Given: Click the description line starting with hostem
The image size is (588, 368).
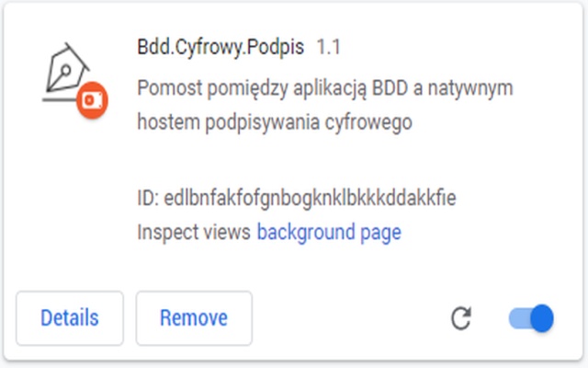Looking at the screenshot, I should tap(273, 121).
